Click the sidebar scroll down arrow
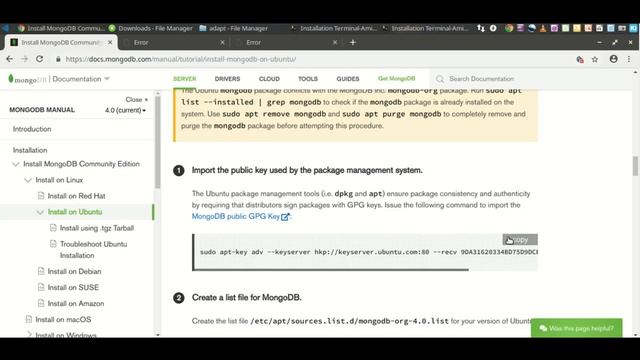This screenshot has width=640, height=360. (x=158, y=335)
